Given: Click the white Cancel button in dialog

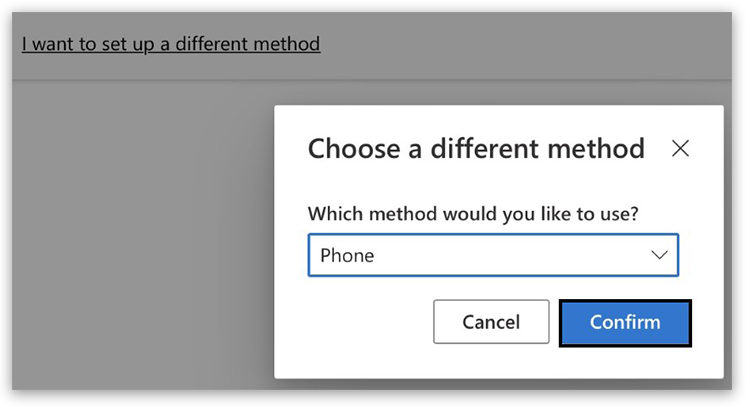Looking at the screenshot, I should [491, 322].
